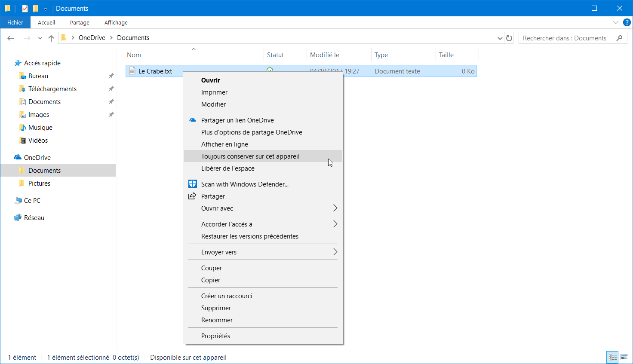633x364 pixels.
Task: Click the Forward navigation arrow
Action: (x=27, y=38)
